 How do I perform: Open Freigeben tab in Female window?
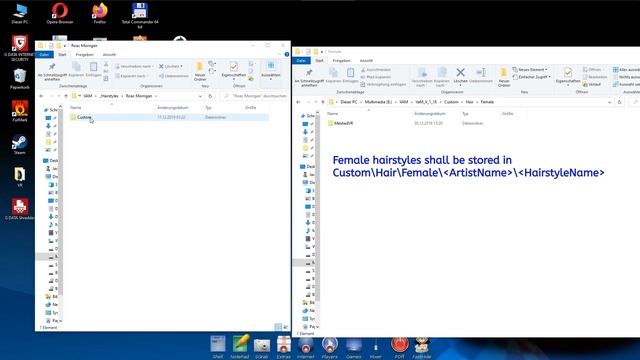click(x=342, y=60)
